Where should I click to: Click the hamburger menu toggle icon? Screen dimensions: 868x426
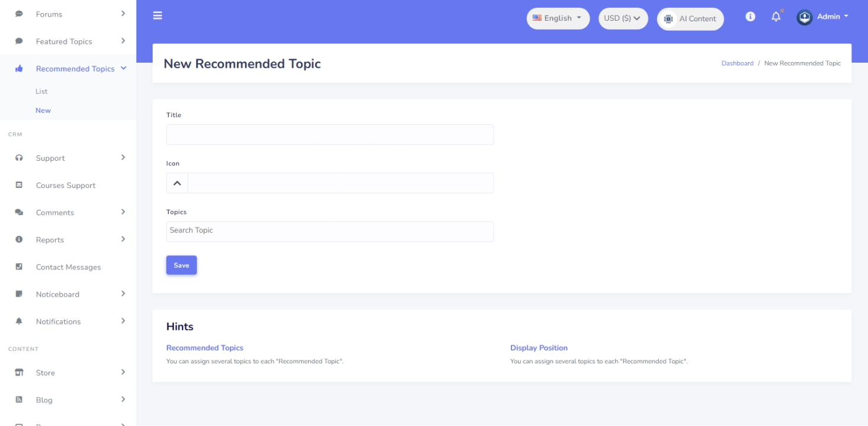tap(157, 16)
